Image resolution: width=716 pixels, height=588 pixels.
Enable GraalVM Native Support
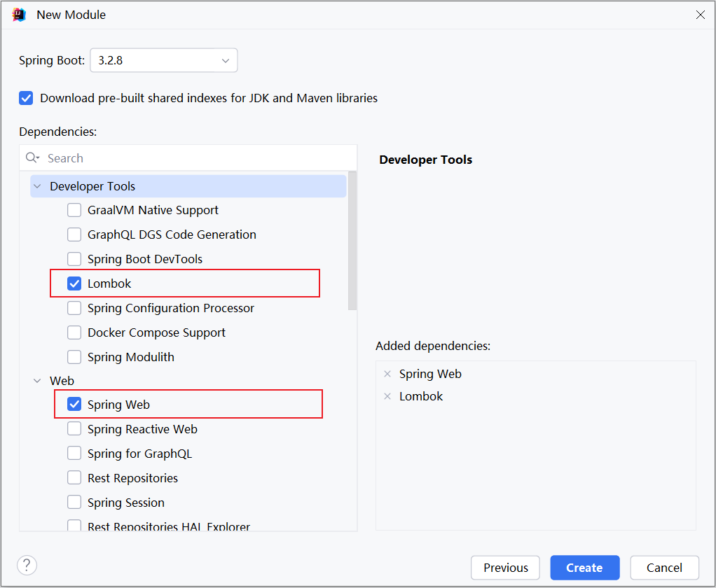[x=74, y=209]
